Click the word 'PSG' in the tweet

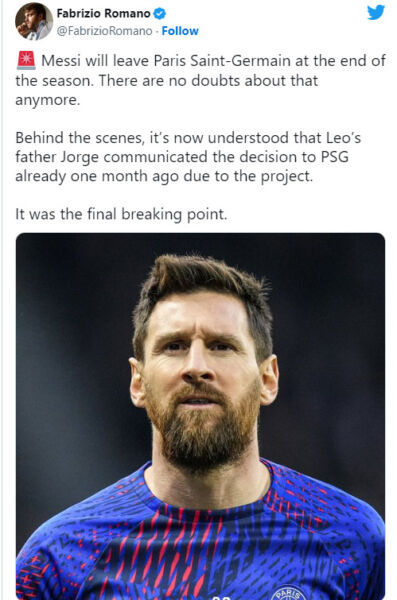334,157
